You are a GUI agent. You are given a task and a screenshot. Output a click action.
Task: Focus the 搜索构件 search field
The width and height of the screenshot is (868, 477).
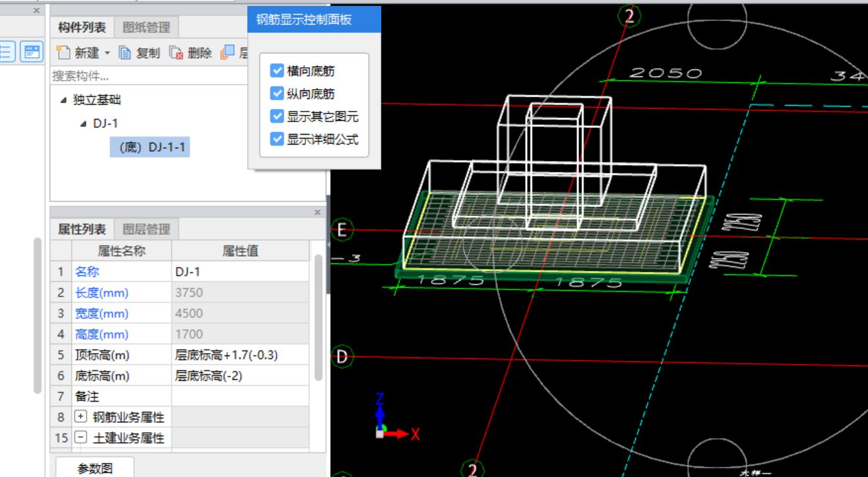[150, 76]
